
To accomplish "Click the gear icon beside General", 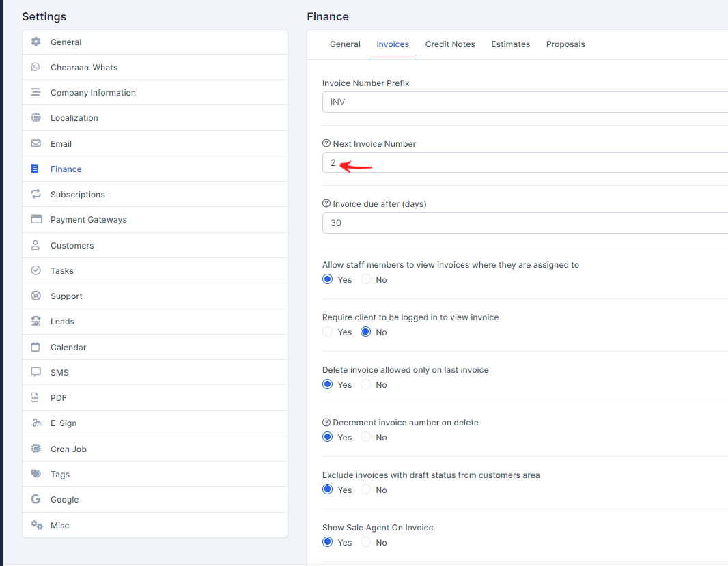I will 36,42.
